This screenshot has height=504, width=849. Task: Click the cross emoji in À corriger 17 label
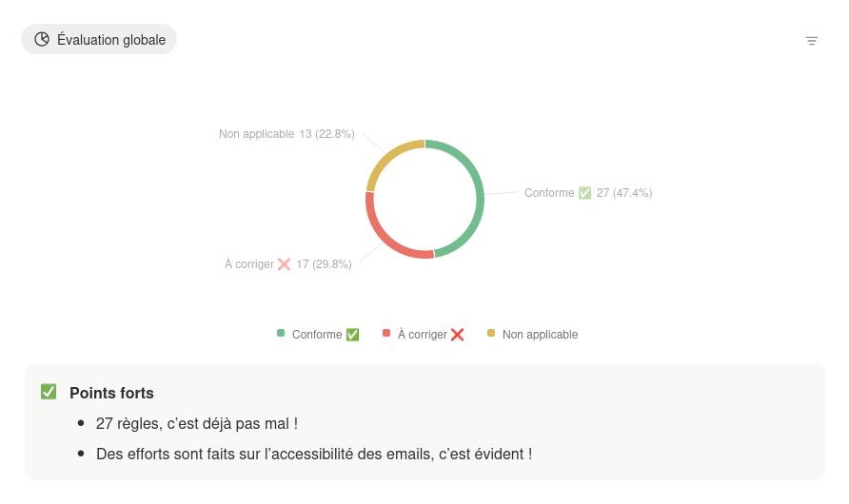point(285,264)
